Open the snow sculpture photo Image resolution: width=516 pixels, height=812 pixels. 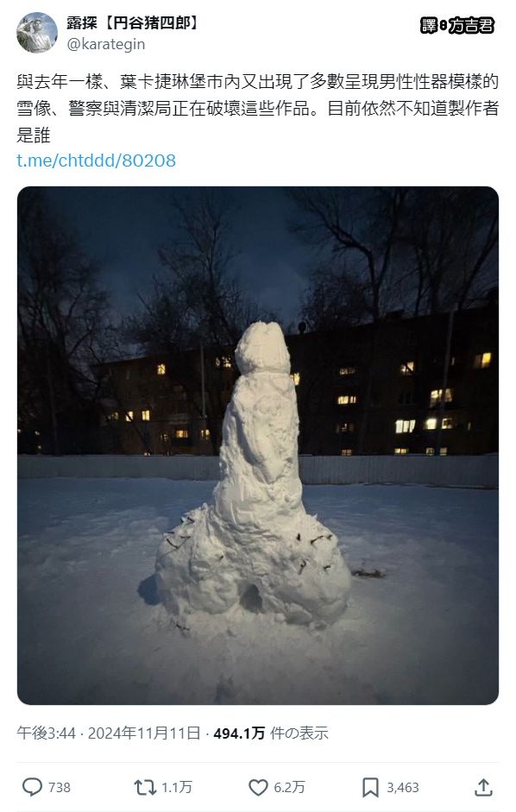(x=258, y=445)
